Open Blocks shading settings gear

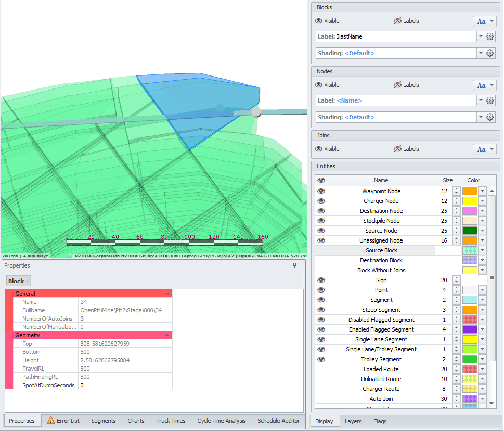[x=489, y=53]
